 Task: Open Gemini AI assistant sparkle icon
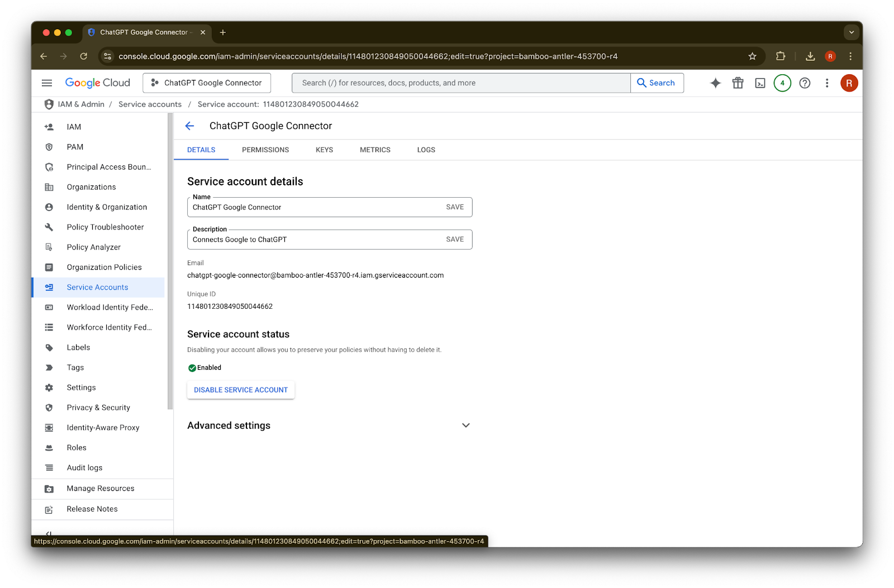tap(715, 83)
